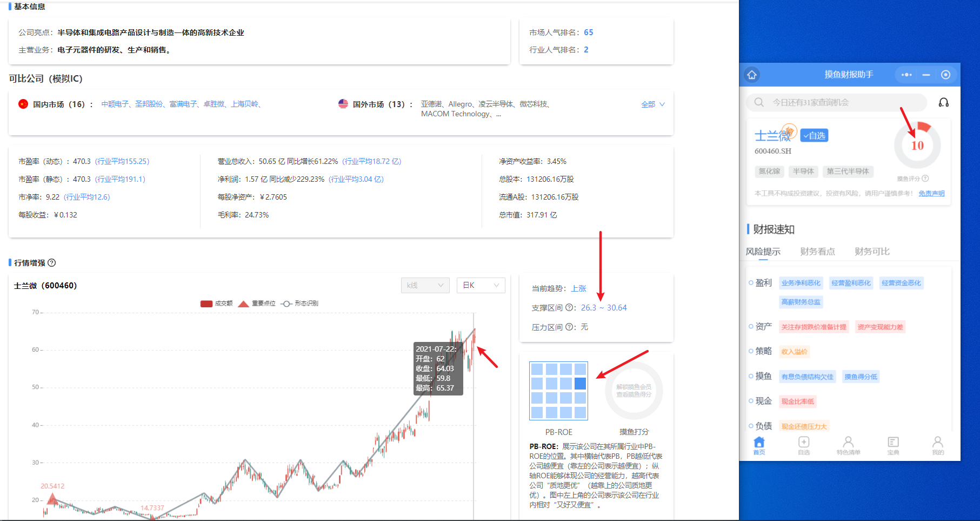
Task: Click the target circle icon in mini-app header
Action: [x=945, y=75]
